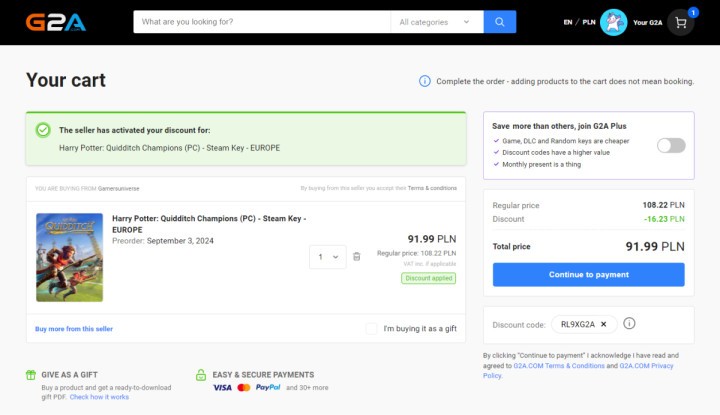Click the Total price 91.99 PLN value
Viewport: 720px width, 415px height.
point(655,247)
